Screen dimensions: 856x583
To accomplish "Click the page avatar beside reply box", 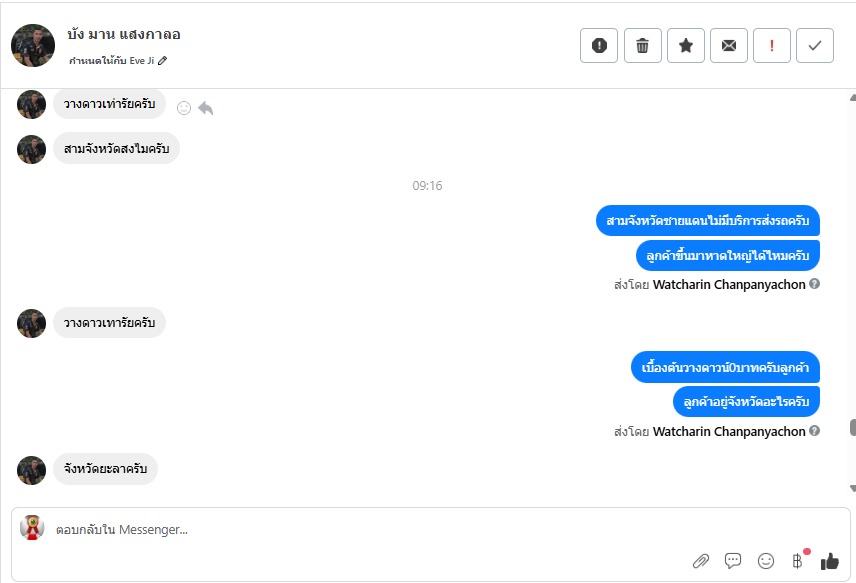I will coord(32,527).
